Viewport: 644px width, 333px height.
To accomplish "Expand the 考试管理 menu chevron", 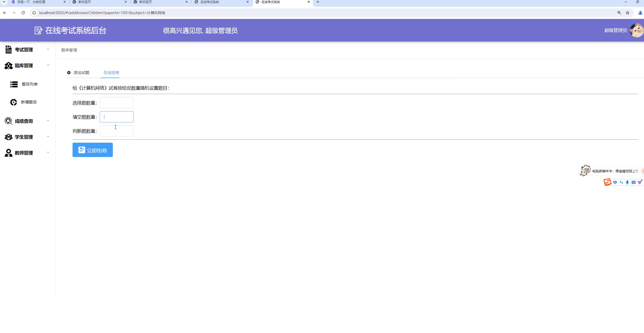I will 48,49.
